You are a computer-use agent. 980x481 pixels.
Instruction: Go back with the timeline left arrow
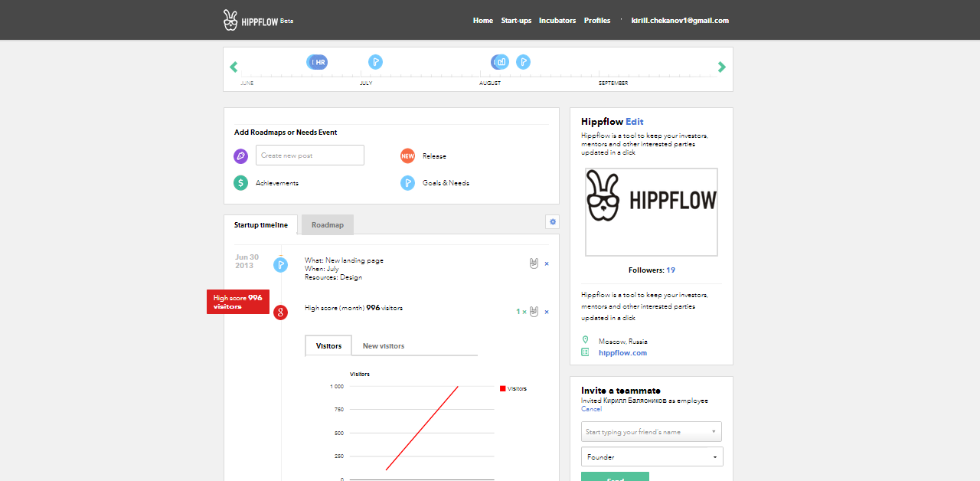tap(234, 67)
